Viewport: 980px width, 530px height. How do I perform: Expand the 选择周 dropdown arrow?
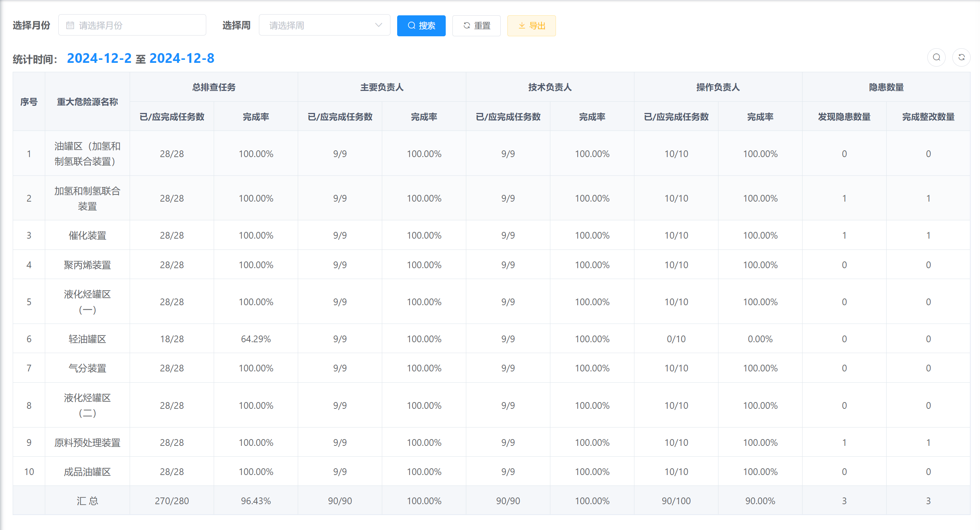[378, 25]
